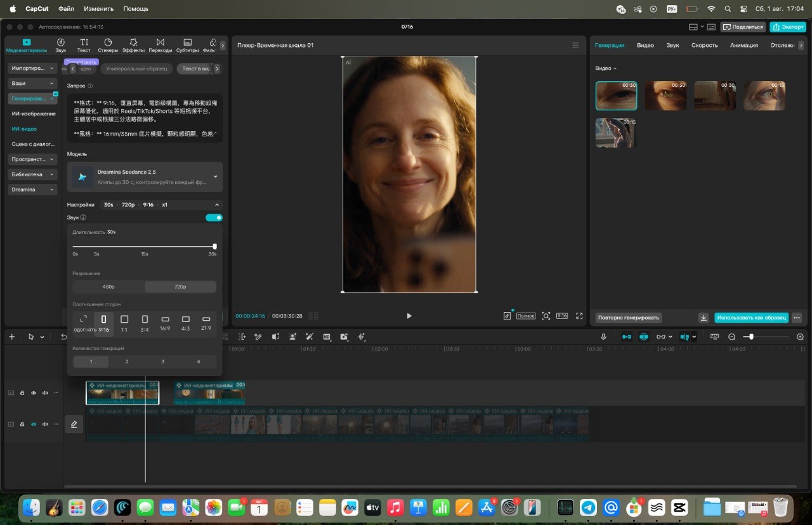Switch to the Видео tab in right panel
Screen dimensions: 812x525
click(x=645, y=45)
